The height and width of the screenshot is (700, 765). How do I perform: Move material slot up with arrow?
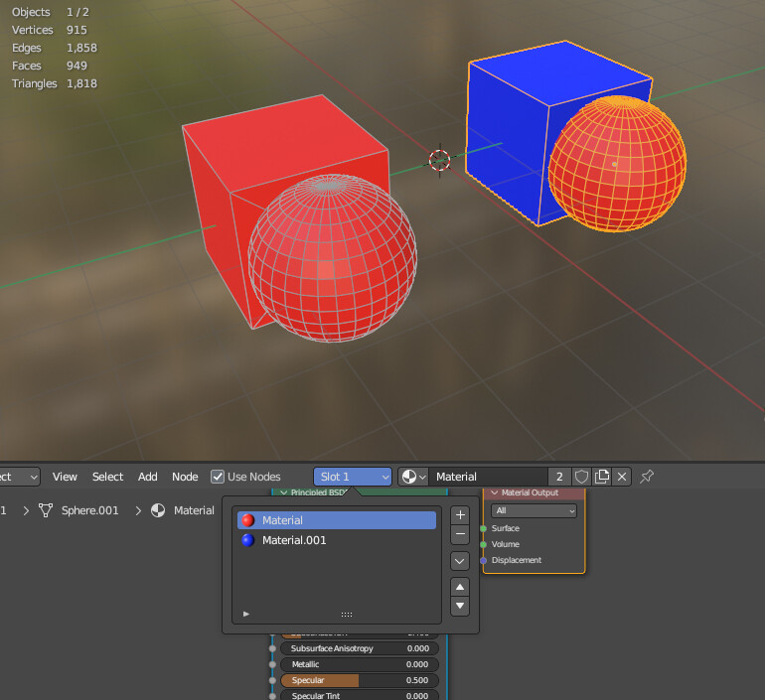(460, 588)
